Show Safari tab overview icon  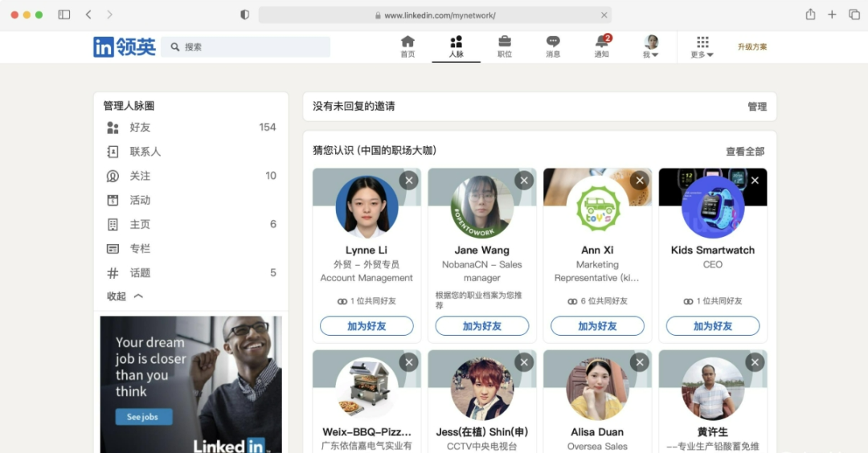[854, 15]
